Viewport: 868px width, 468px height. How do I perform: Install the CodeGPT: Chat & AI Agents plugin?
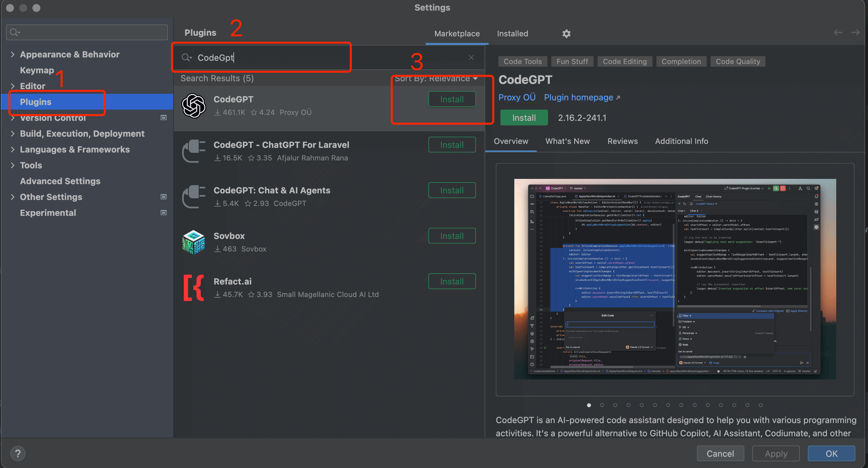coord(452,190)
